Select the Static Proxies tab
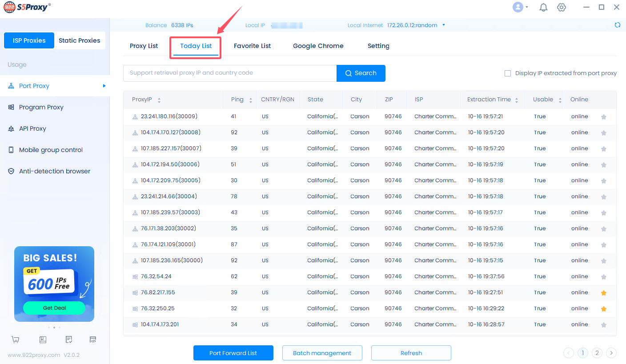 pos(80,40)
